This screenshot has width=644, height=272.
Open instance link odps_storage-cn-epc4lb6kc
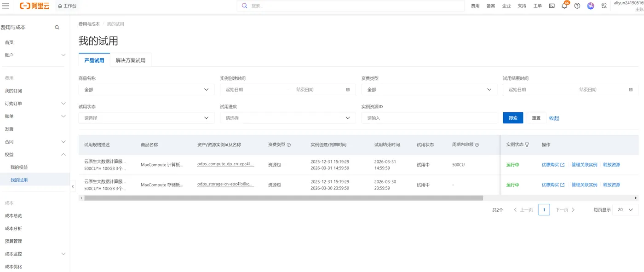225,185
